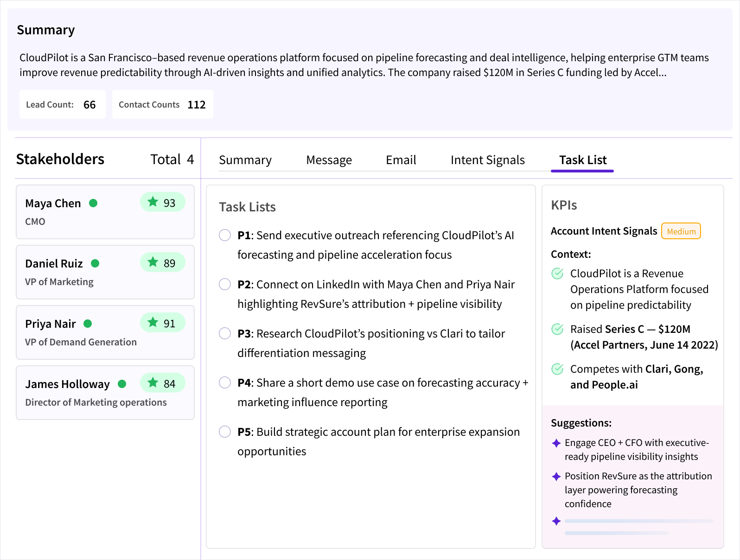Switch to the Summary tab
The width and height of the screenshot is (740, 560).
point(245,160)
